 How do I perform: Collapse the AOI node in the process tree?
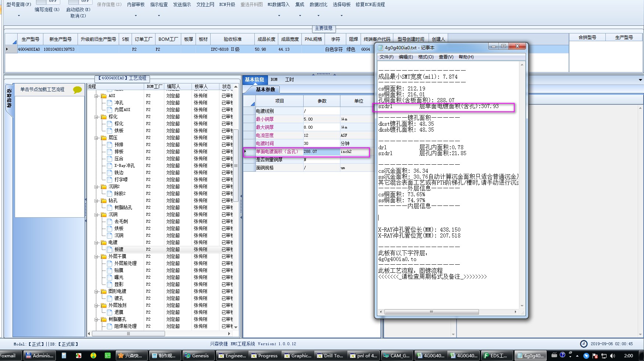[97, 96]
